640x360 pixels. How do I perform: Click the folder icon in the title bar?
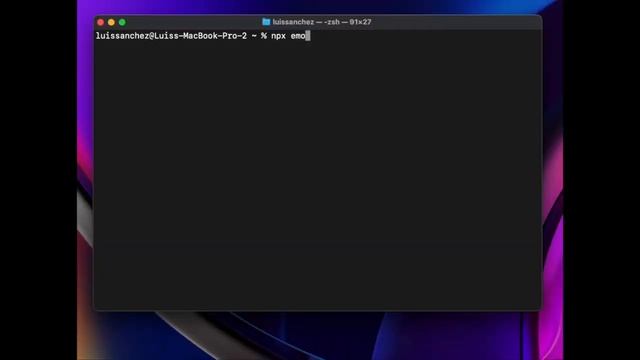pos(266,22)
